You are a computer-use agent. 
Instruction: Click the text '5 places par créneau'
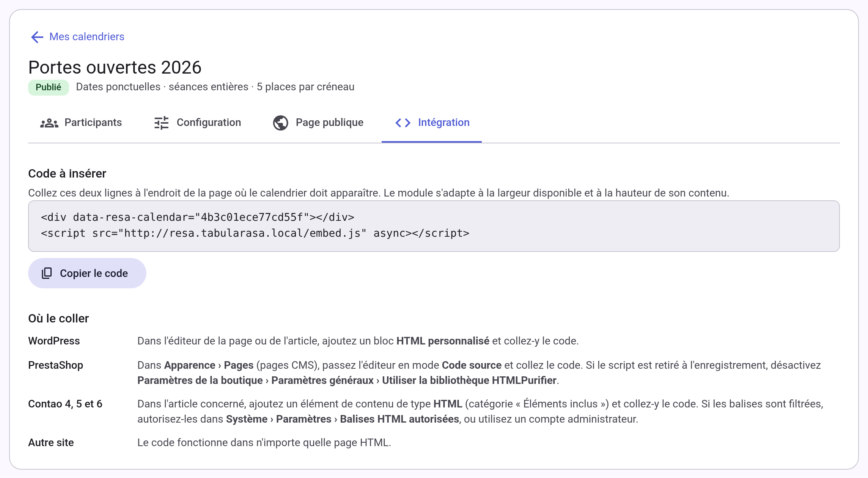click(305, 87)
